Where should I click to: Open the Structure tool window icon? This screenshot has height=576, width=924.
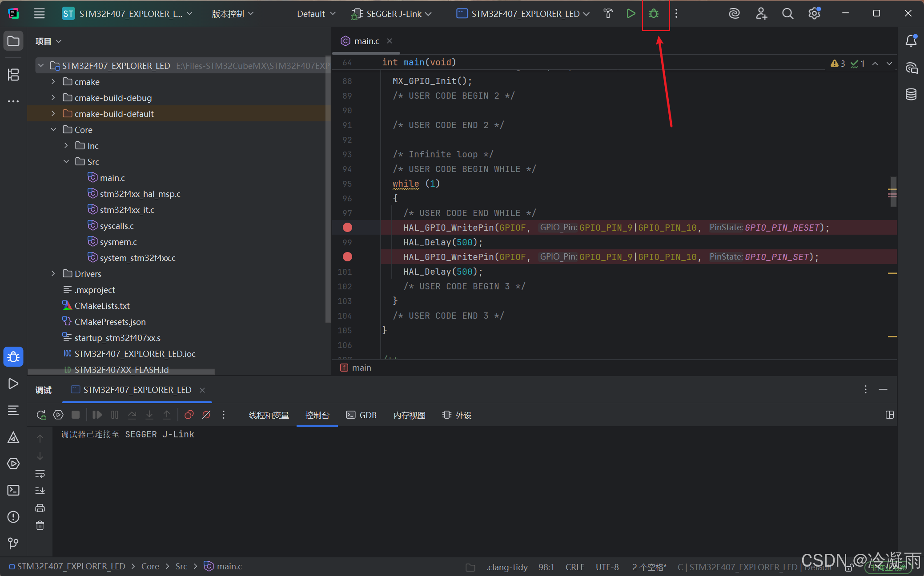pyautogui.click(x=13, y=74)
